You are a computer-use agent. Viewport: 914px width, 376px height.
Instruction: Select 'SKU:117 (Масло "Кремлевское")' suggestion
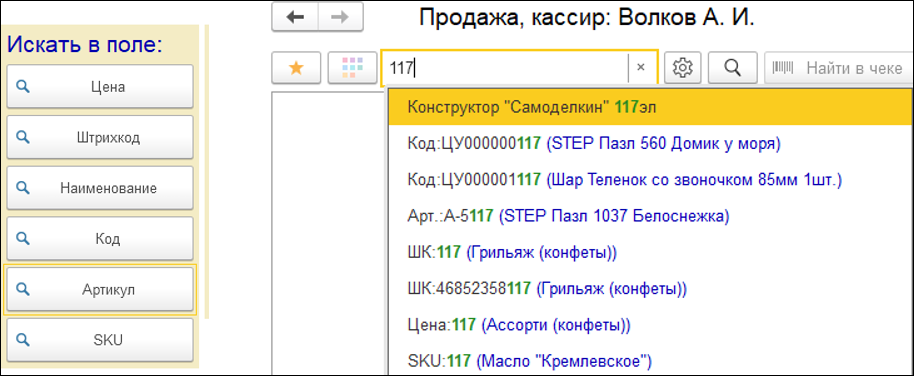tap(651, 361)
